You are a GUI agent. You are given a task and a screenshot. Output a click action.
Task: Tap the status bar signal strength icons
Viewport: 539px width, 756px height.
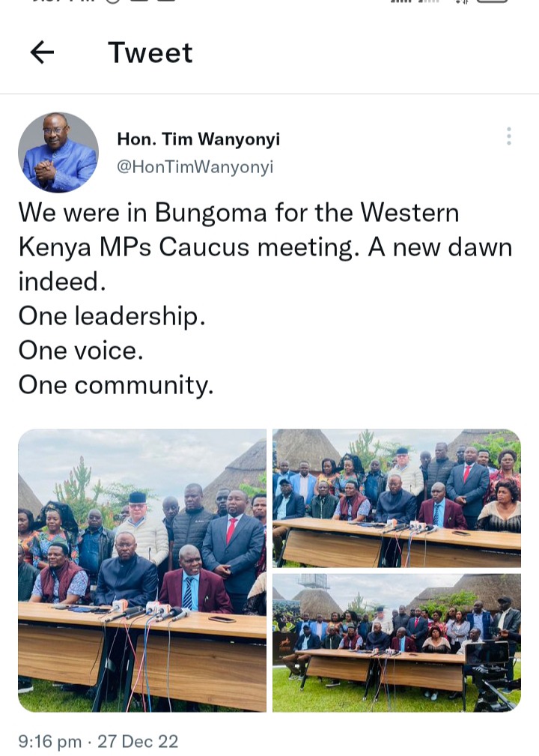click(x=415, y=1)
